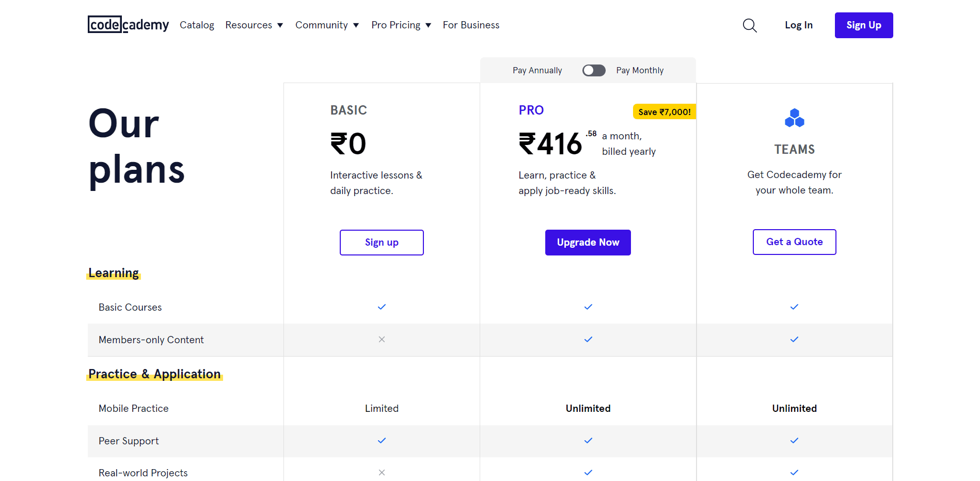980x481 pixels.
Task: Select the Pay Annually label
Action: (x=537, y=71)
